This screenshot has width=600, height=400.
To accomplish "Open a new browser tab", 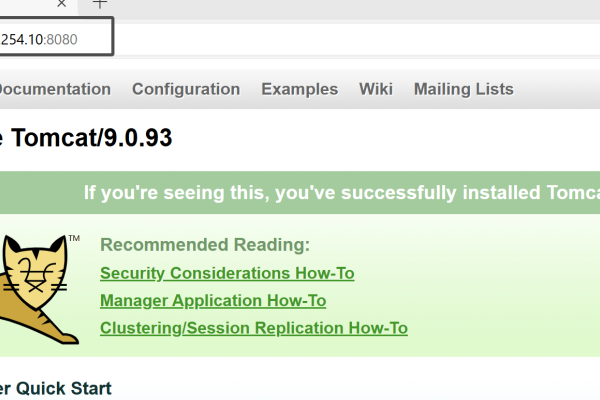I will tap(99, 4).
